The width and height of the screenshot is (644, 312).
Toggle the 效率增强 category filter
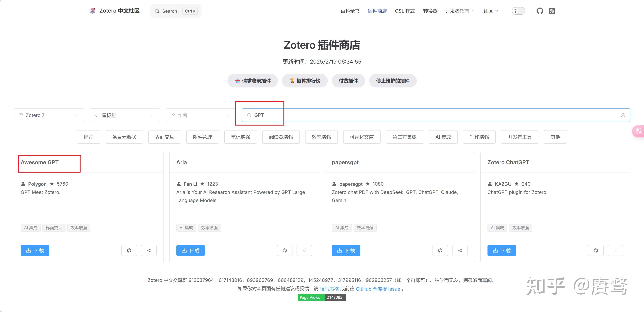[321, 137]
